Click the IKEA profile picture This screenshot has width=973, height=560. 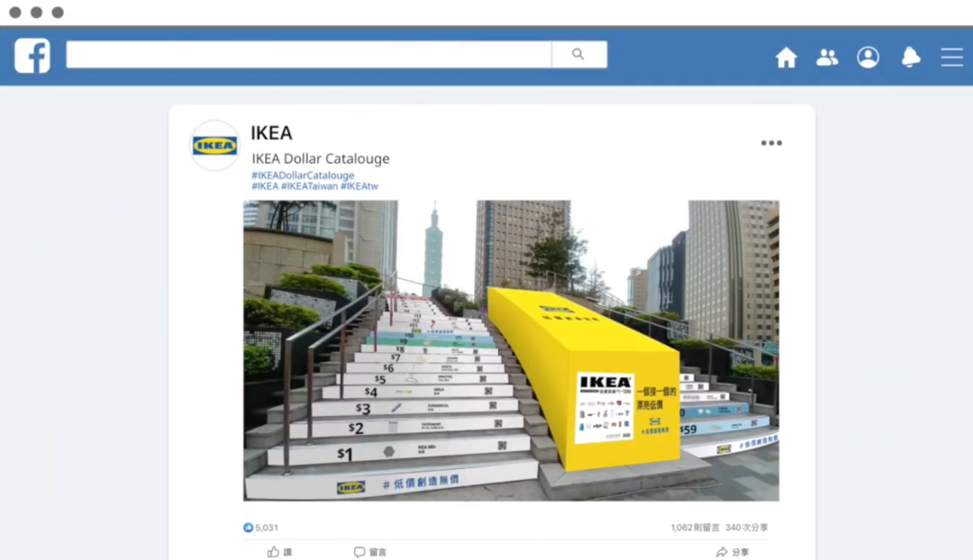point(214,146)
